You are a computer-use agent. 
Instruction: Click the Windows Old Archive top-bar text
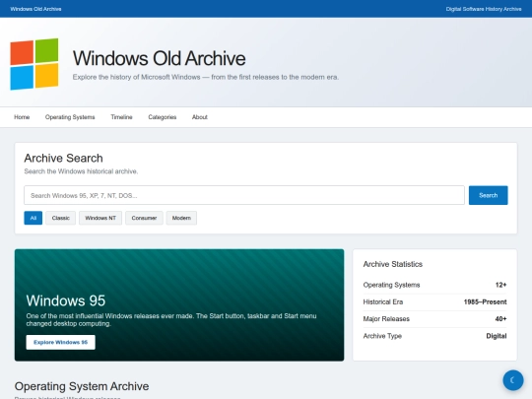[x=35, y=9]
